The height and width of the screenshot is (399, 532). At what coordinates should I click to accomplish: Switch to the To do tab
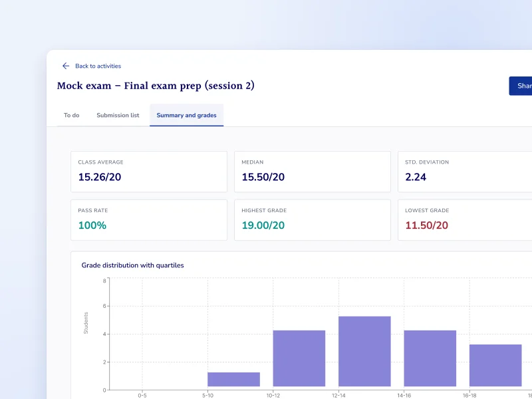[72, 115]
